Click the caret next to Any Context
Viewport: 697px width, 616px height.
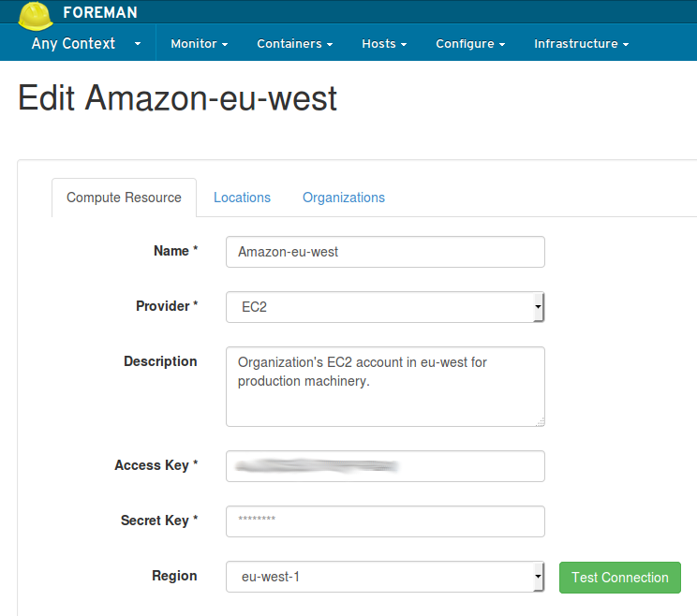pos(138,44)
